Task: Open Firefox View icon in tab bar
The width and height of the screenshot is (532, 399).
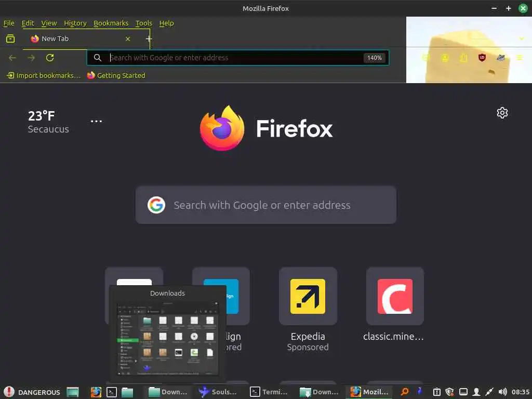Action: click(x=10, y=38)
